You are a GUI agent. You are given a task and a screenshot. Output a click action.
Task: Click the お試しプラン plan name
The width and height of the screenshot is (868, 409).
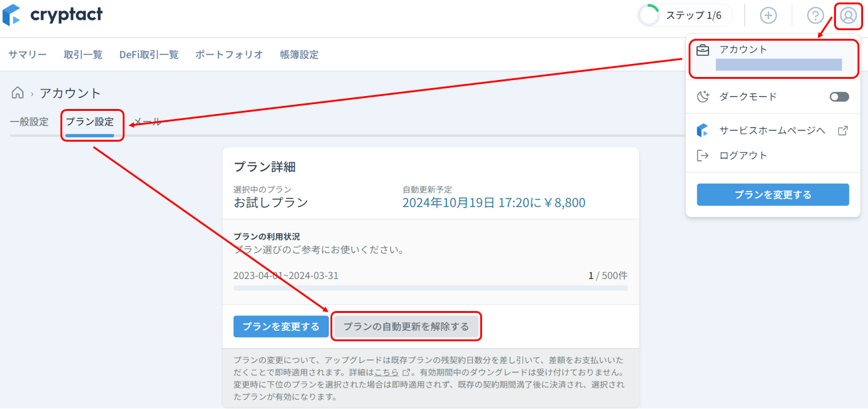[x=271, y=203]
